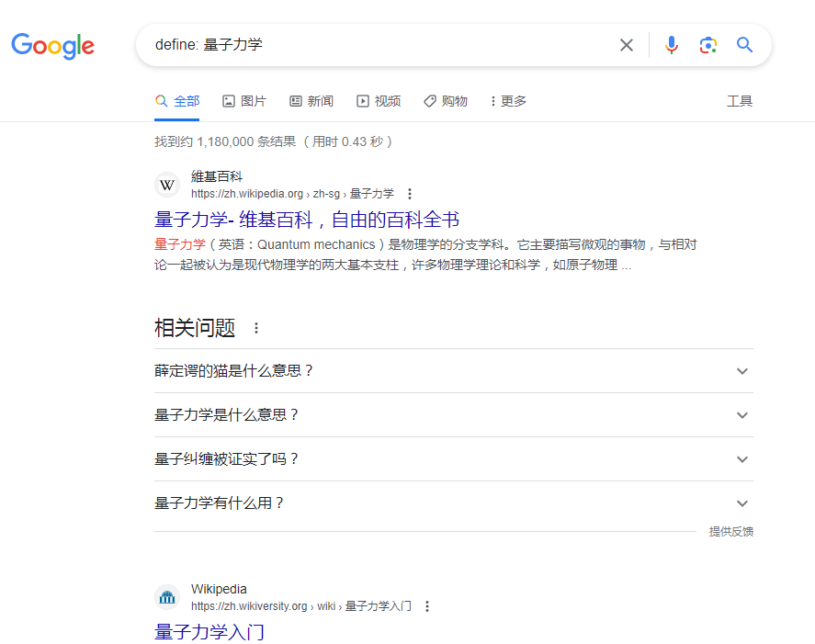
Task: Expand question 量子力学是什么意思？
Action: point(742,415)
